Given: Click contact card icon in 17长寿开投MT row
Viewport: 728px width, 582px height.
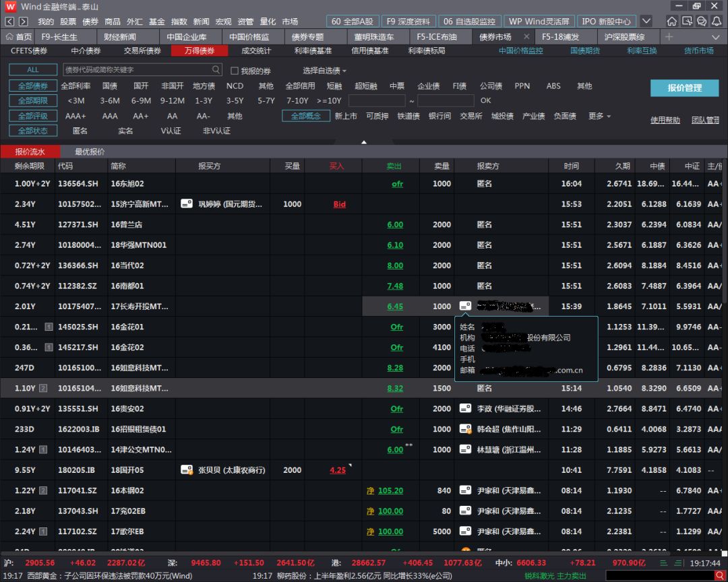Looking at the screenshot, I should click(x=465, y=306).
